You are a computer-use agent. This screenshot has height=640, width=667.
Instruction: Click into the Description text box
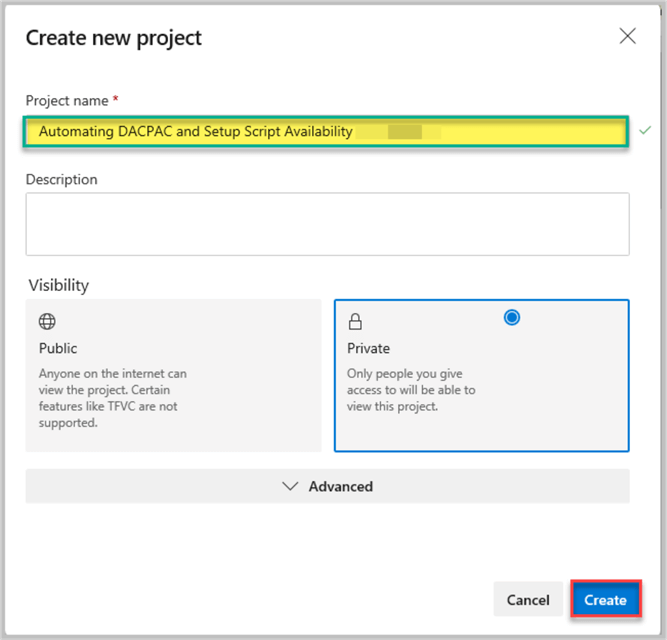[x=327, y=224]
